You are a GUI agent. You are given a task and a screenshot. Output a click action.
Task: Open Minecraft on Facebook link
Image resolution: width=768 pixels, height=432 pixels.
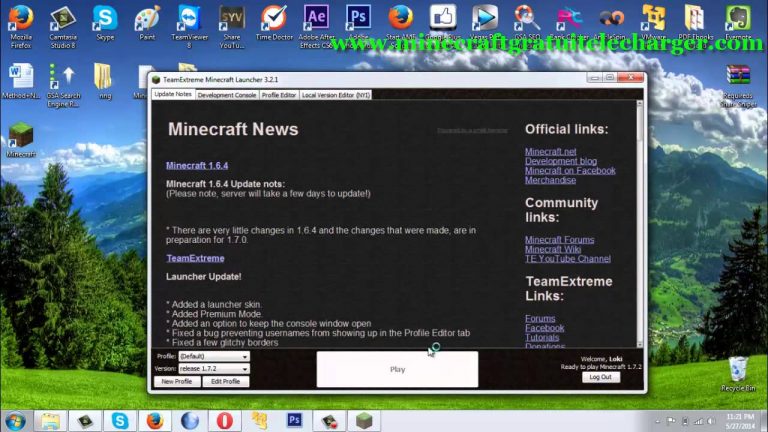(x=570, y=170)
